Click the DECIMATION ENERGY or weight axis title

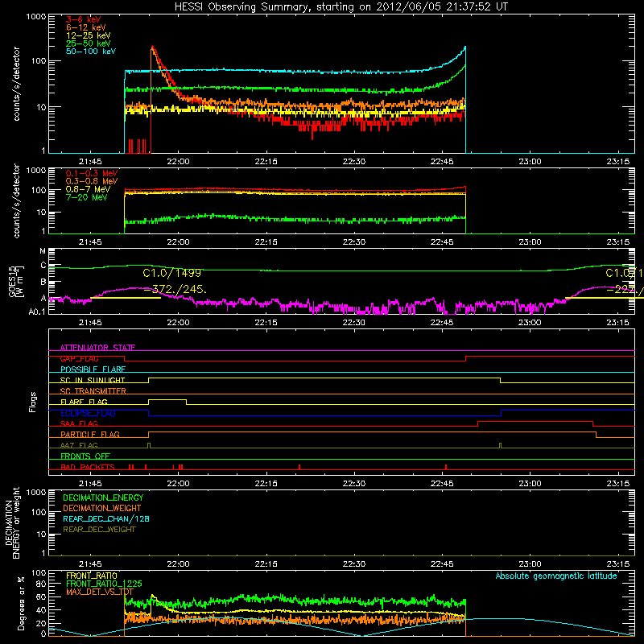tap(12, 522)
